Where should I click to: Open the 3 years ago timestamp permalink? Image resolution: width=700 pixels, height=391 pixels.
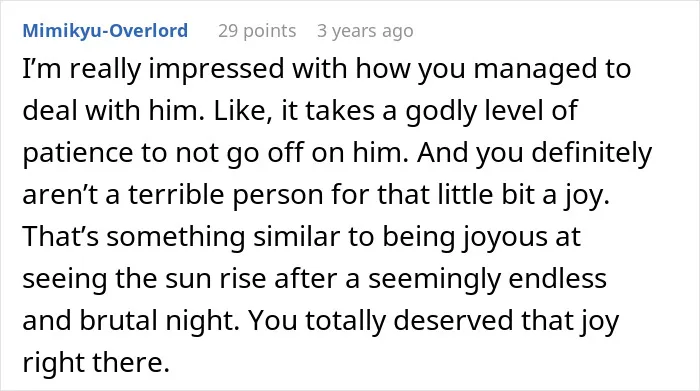tap(365, 31)
